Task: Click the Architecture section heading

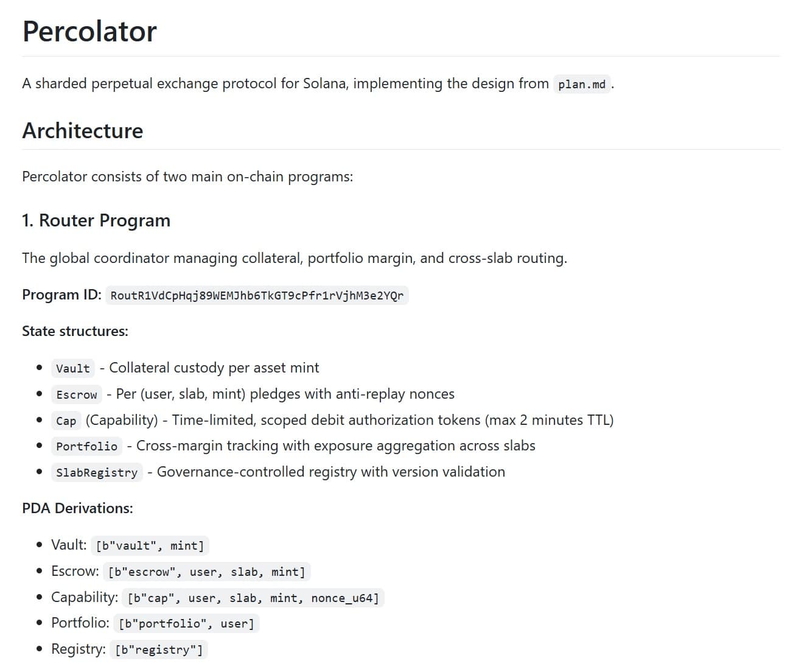Action: pos(83,131)
